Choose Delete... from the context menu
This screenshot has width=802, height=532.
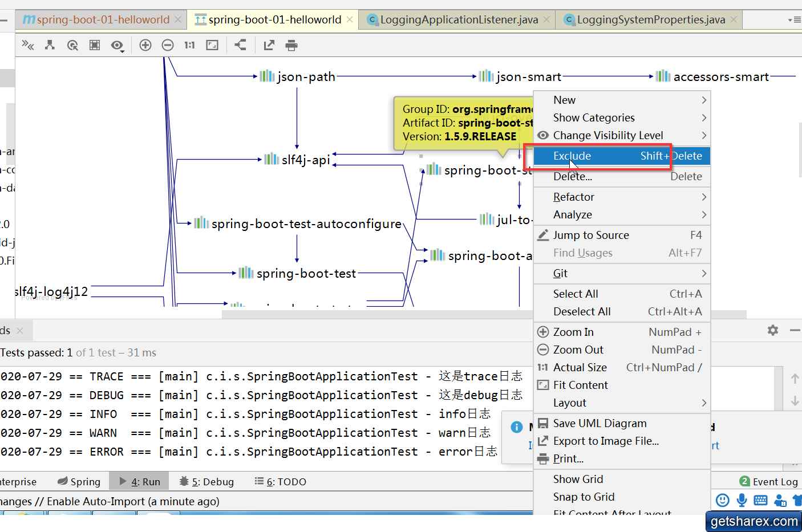[622, 176]
